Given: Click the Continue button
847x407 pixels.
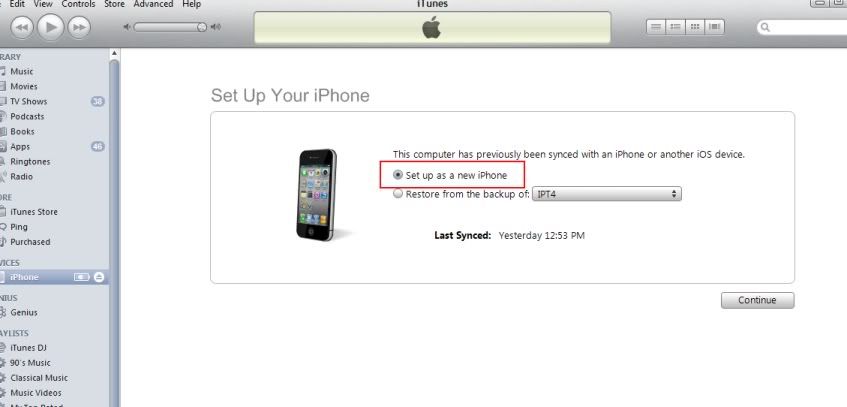Looking at the screenshot, I should pos(757,301).
